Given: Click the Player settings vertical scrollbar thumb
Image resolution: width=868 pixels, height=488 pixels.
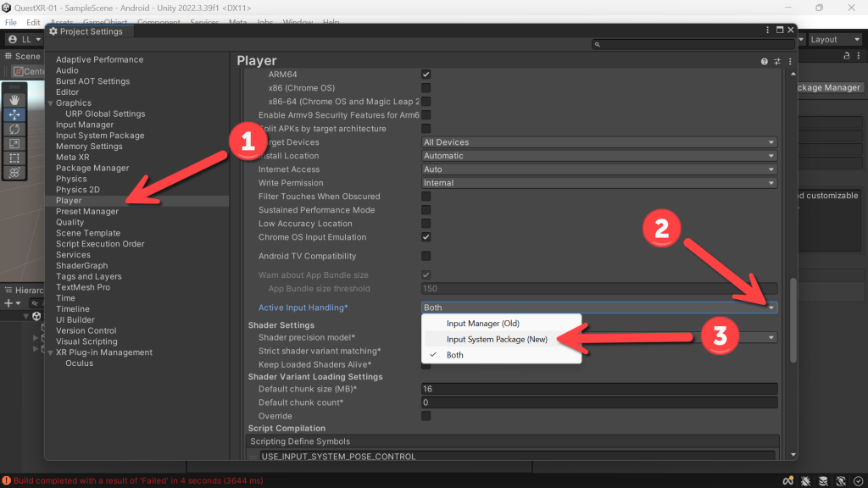Looking at the screenshot, I should pyautogui.click(x=793, y=320).
